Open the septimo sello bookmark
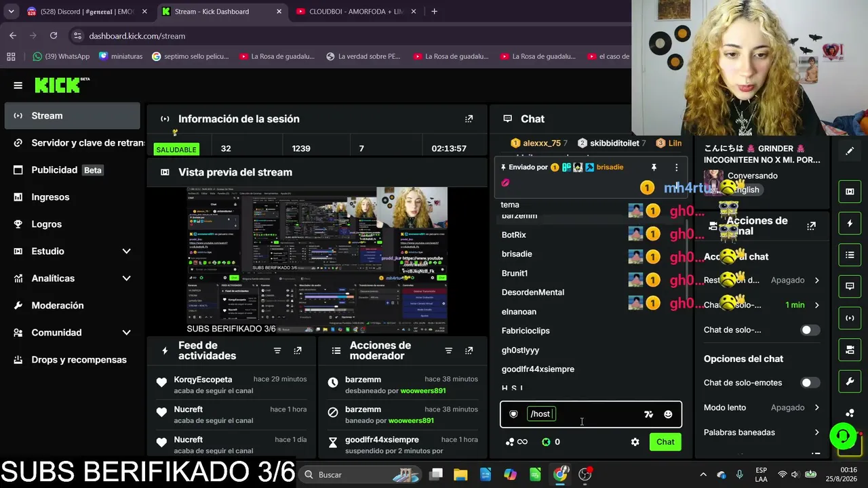The image size is (868, 488). pos(191,56)
